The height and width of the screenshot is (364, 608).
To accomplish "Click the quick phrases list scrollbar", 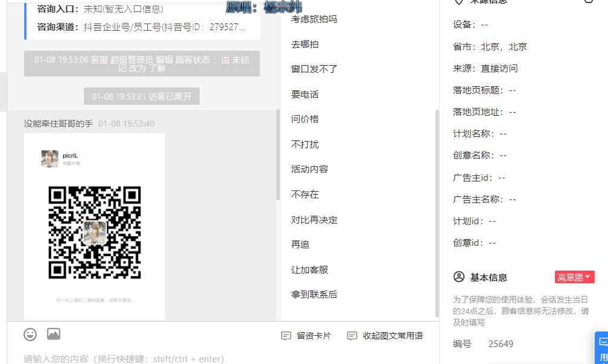I will click(x=437, y=214).
